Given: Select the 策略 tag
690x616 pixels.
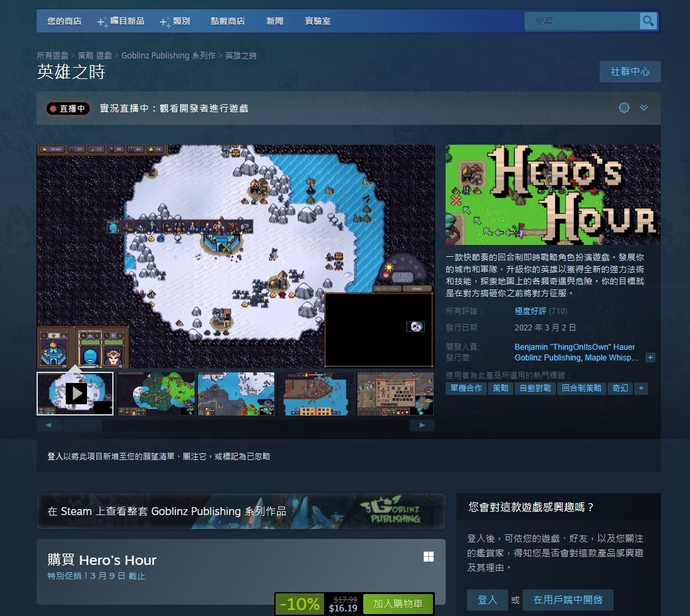Looking at the screenshot, I should pyautogui.click(x=501, y=388).
